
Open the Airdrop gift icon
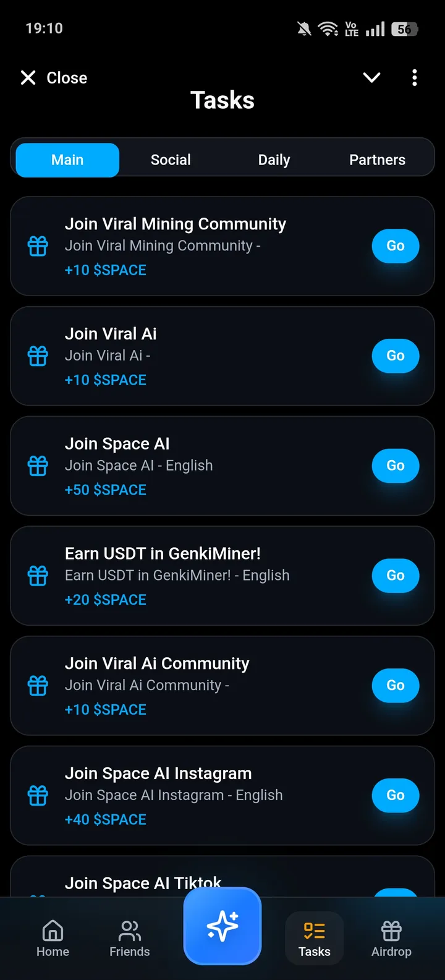coord(391,931)
